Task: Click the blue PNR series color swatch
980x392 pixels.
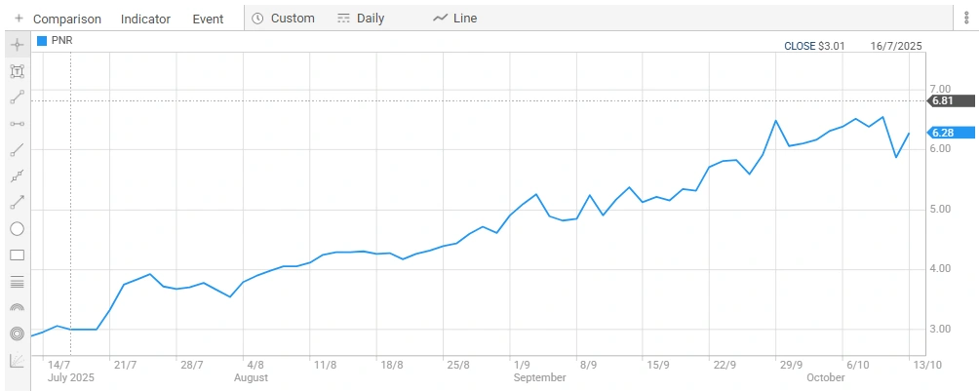Action: tap(42, 41)
